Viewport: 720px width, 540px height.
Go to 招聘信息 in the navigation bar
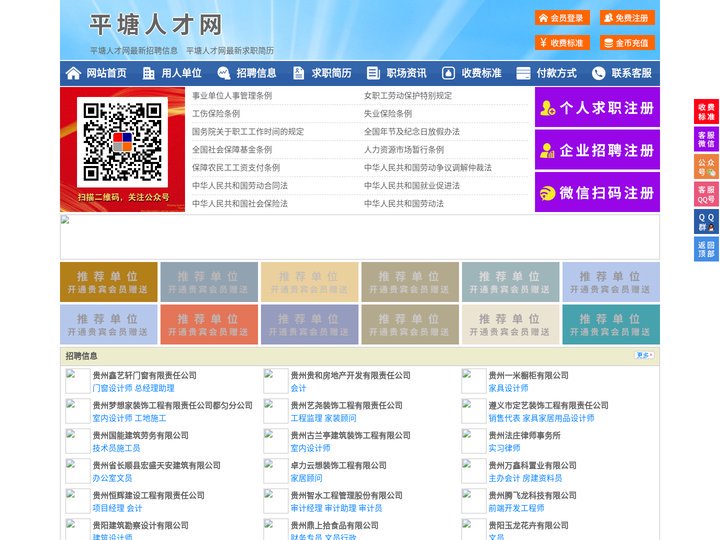[256, 73]
